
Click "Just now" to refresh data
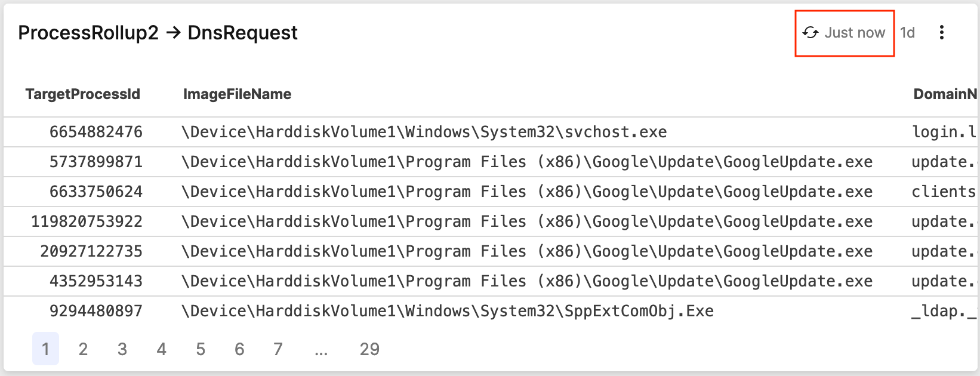[855, 33]
